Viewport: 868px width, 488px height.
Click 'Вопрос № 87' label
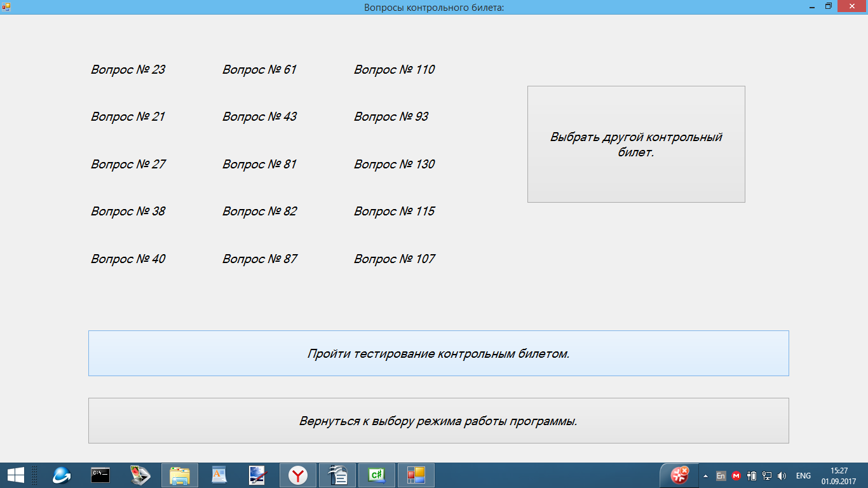click(x=259, y=259)
